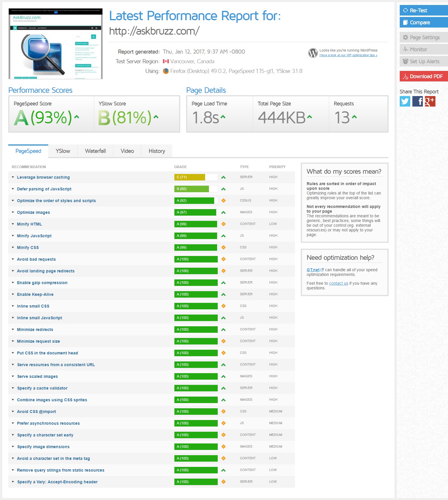Viewport: 448px width, 500px height.
Task: Click the RECOMMENDATION column header
Action: point(29,167)
